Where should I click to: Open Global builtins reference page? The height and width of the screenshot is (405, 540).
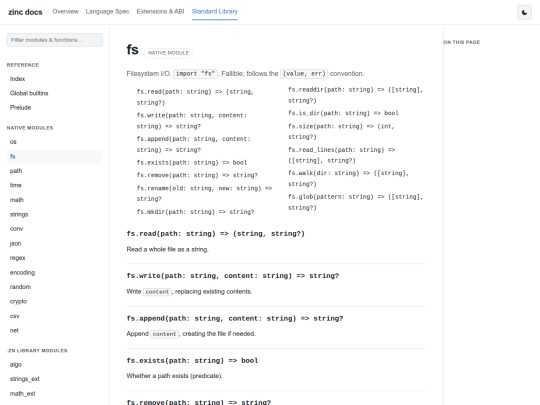click(54, 93)
